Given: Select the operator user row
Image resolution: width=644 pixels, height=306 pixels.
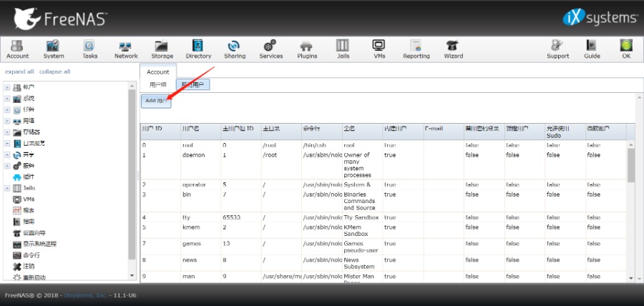Looking at the screenshot, I should (x=384, y=184).
